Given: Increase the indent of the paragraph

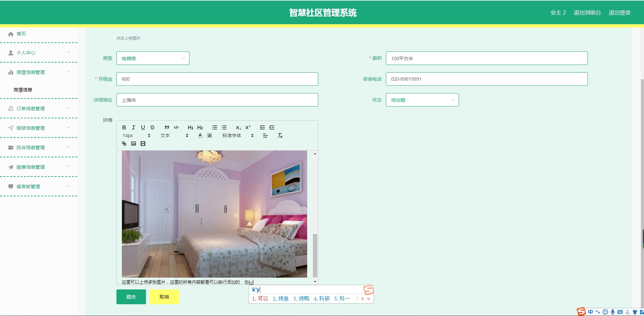Looking at the screenshot, I should [272, 127].
